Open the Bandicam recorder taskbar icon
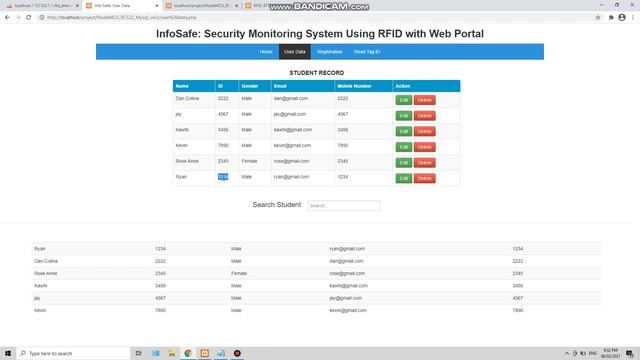The height and width of the screenshot is (360, 640). point(237,353)
